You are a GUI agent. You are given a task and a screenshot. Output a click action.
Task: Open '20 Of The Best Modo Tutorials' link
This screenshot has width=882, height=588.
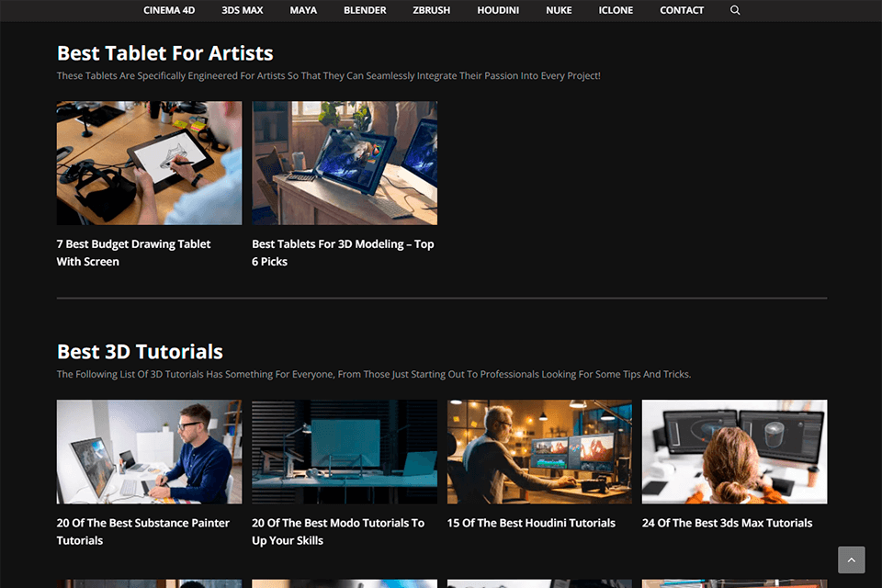click(337, 532)
